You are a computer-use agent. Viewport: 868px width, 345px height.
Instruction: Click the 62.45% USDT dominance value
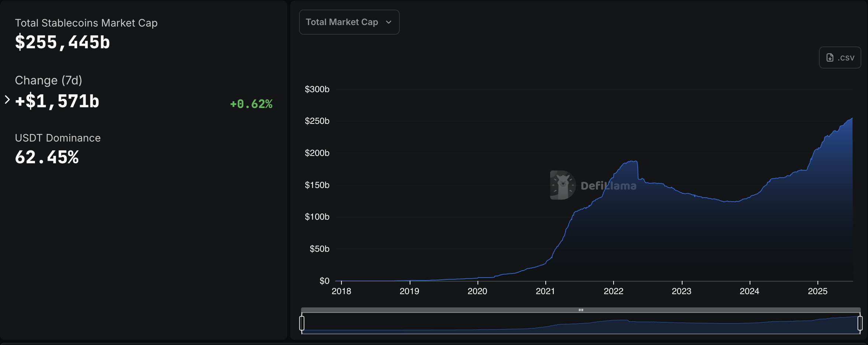[47, 157]
